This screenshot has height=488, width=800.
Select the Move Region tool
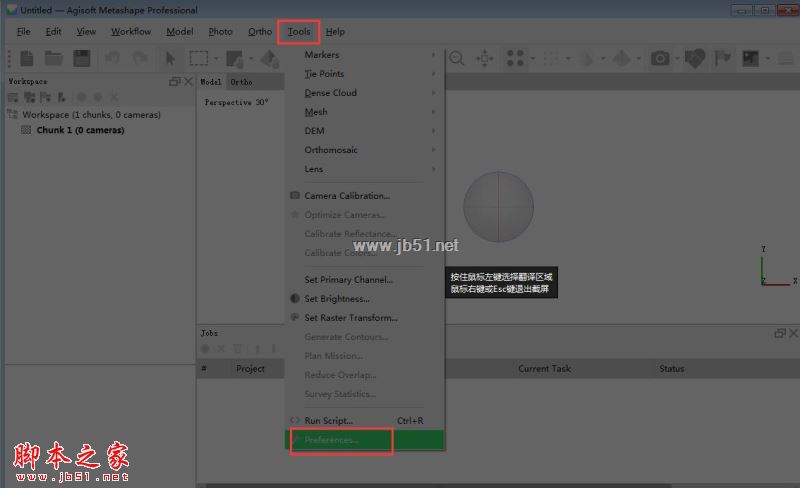[x=234, y=59]
